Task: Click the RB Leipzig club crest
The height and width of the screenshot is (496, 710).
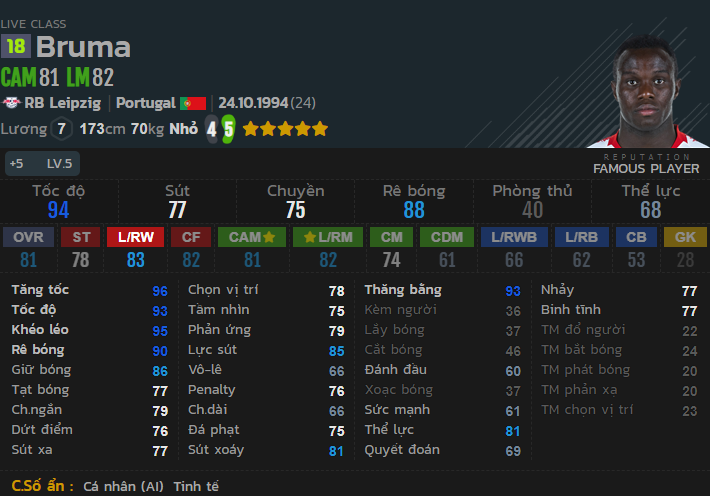Action: [12, 103]
